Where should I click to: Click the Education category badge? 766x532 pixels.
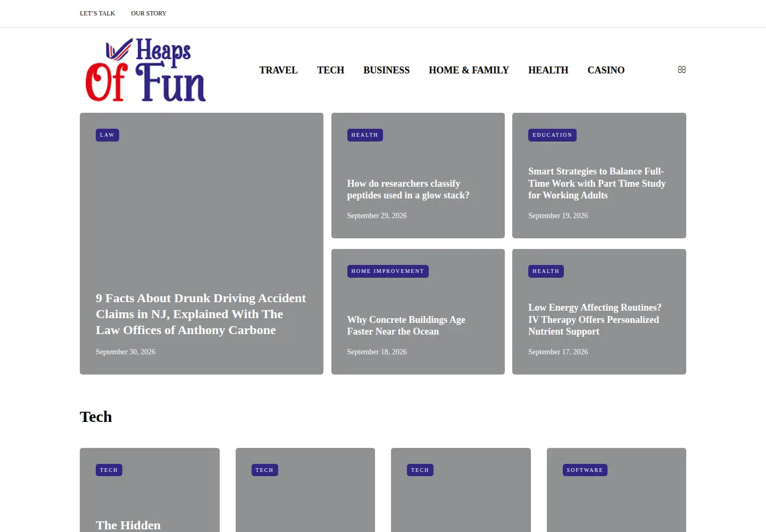[x=552, y=135]
